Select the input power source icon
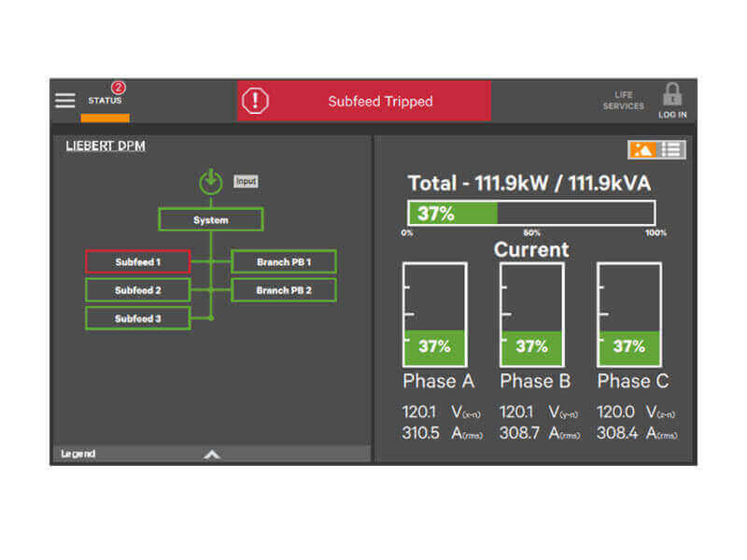The height and width of the screenshot is (560, 747). coord(211,181)
